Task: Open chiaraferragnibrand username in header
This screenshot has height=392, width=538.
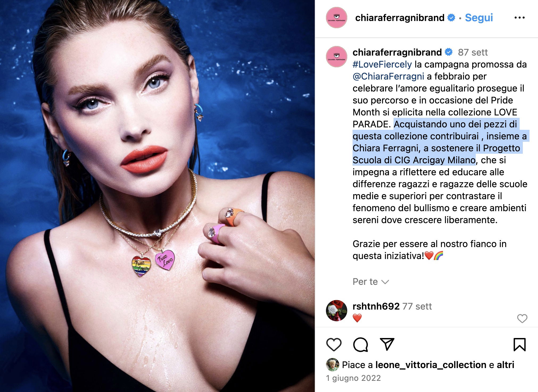Action: pyautogui.click(x=400, y=18)
